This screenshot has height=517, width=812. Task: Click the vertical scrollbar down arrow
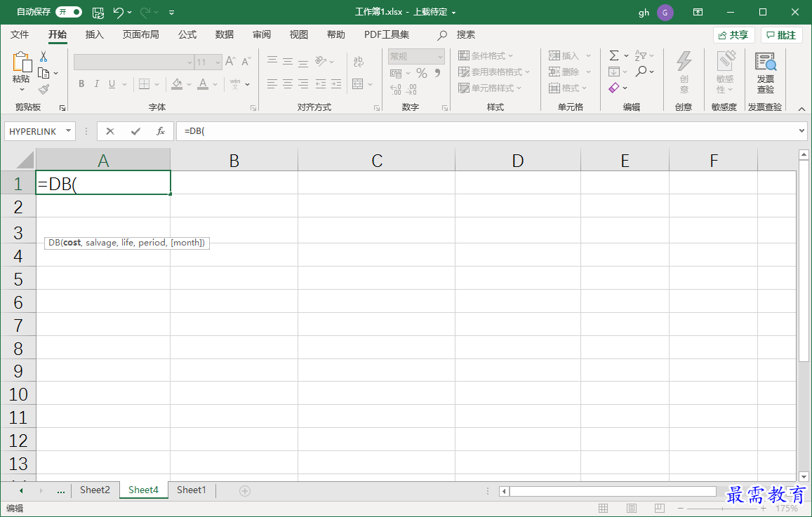(x=804, y=476)
